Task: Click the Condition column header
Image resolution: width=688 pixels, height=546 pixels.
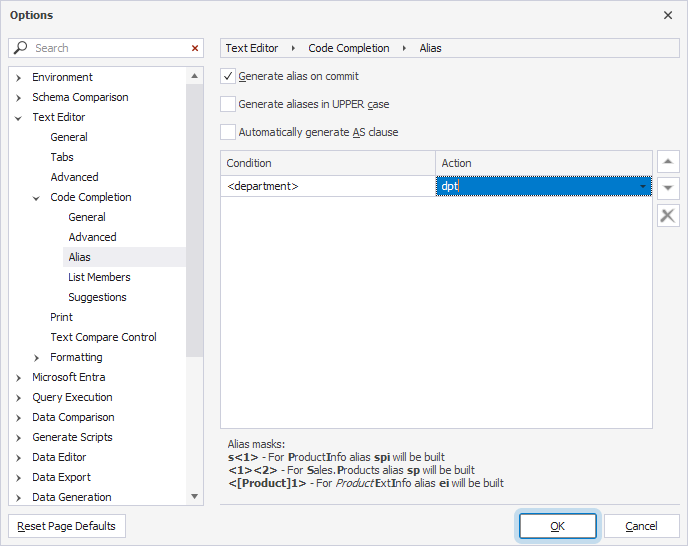Action: (328, 163)
